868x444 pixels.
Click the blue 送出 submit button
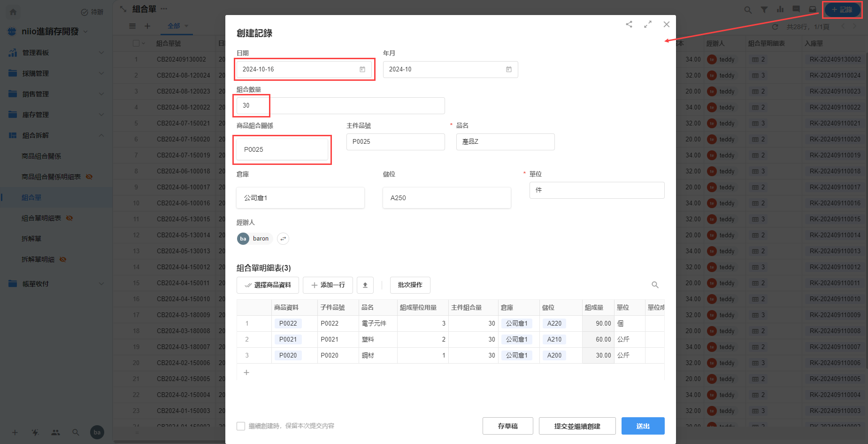[643, 426]
